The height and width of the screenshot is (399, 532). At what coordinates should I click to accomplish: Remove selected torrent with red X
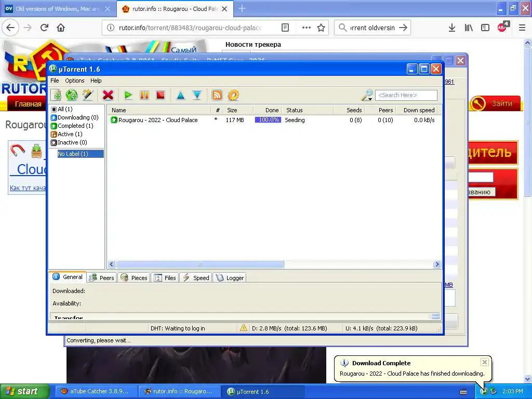click(108, 96)
